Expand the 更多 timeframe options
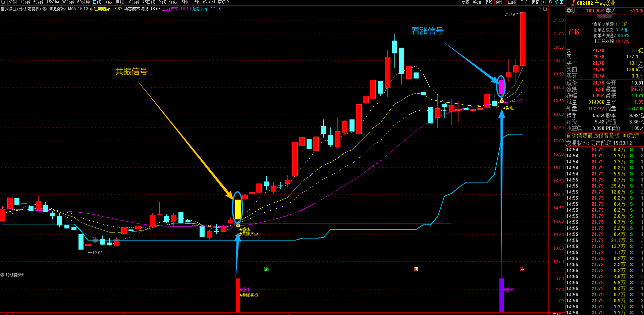Image resolution: width=644 pixels, height=315 pixels. click(223, 2)
